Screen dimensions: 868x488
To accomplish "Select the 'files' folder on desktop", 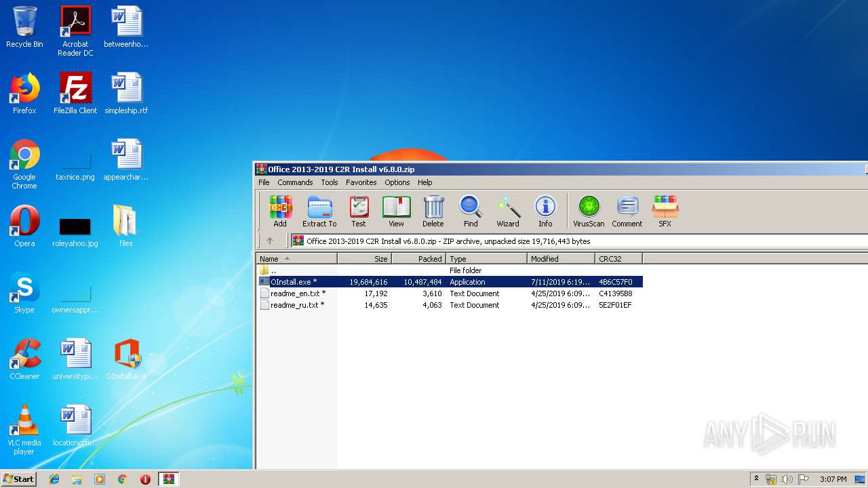I will click(126, 226).
